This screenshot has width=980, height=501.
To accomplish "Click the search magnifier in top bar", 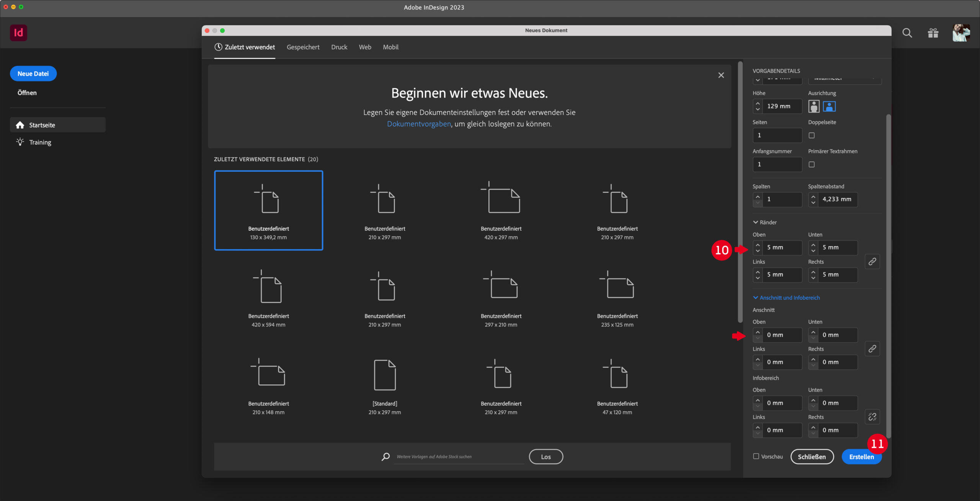I will (x=907, y=33).
